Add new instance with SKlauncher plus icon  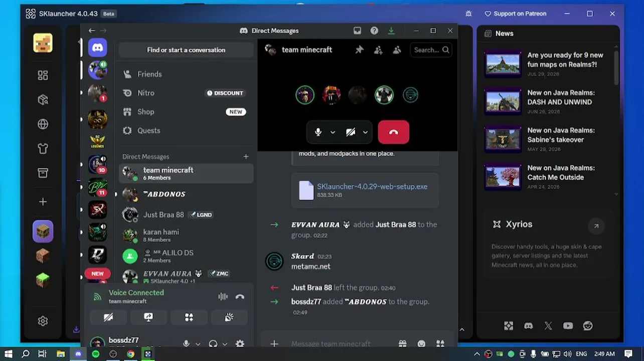(x=43, y=202)
